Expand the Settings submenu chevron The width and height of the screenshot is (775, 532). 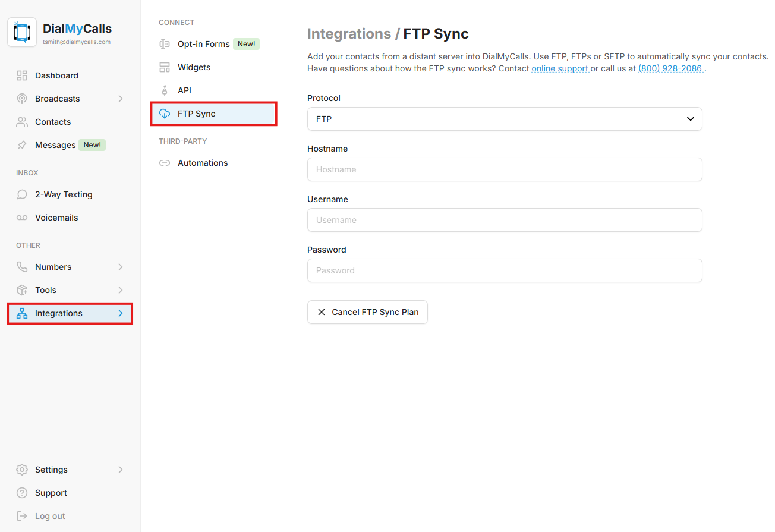tap(121, 470)
